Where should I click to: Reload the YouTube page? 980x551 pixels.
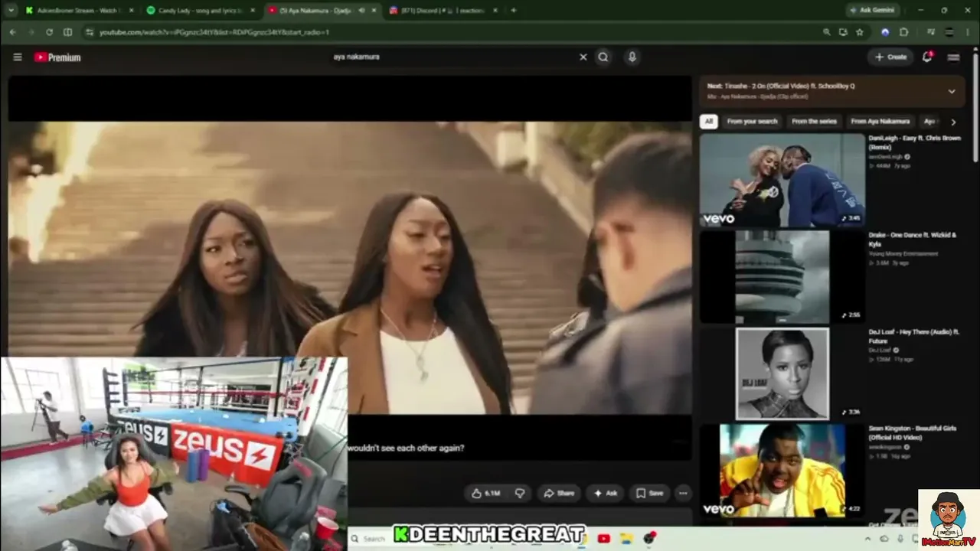[49, 32]
